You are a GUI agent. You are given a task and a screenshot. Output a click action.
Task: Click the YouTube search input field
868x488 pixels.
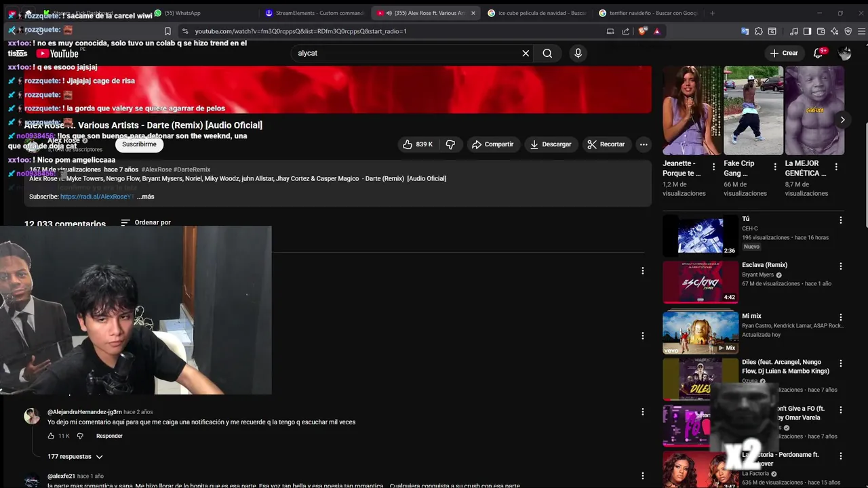[407, 53]
